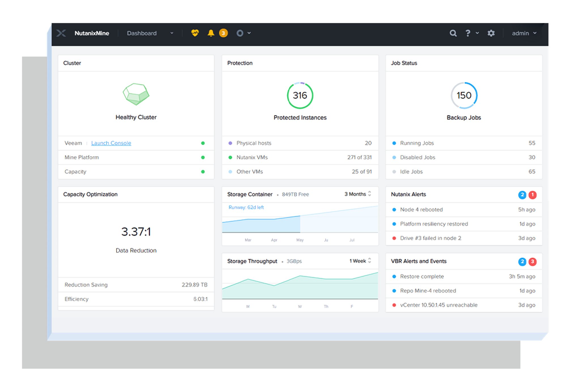This screenshot has width=571, height=392.
Task: Click the Nutanix X logo icon
Action: pos(61,33)
